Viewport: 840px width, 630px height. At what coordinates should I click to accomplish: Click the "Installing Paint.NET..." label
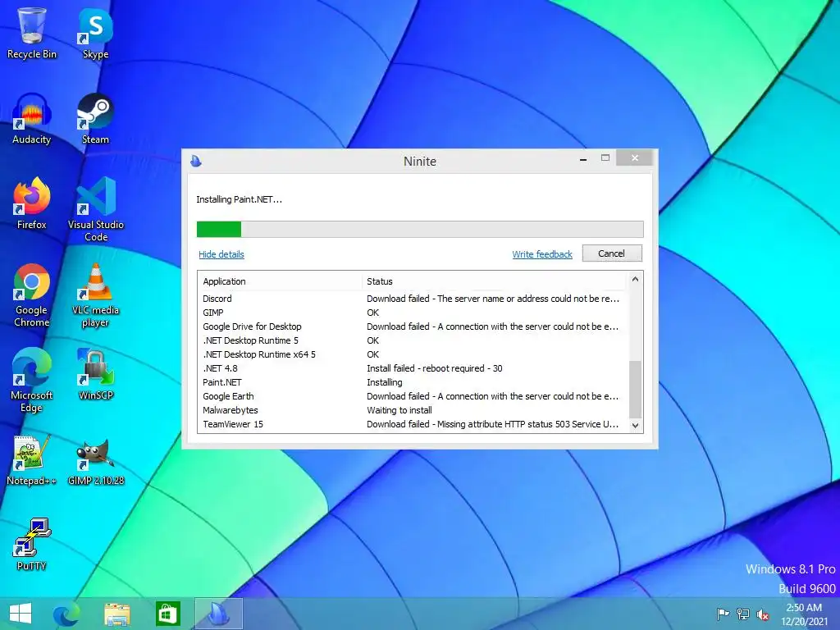tap(239, 199)
